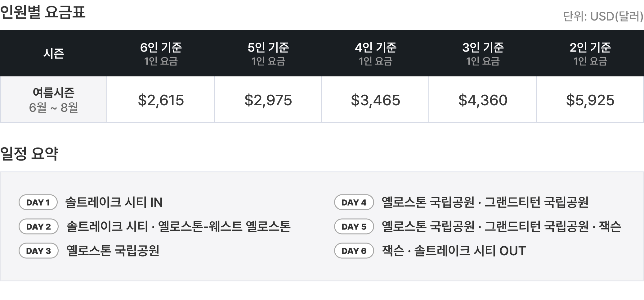Click the $5,925 price cell

[590, 100]
